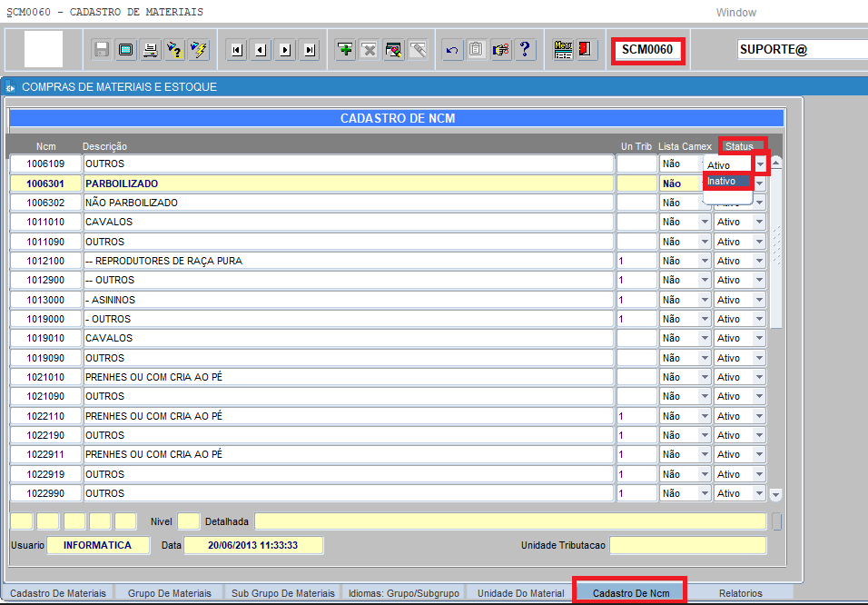
Task: Open Lista Camex dropdown for row 1011090
Action: tap(705, 242)
